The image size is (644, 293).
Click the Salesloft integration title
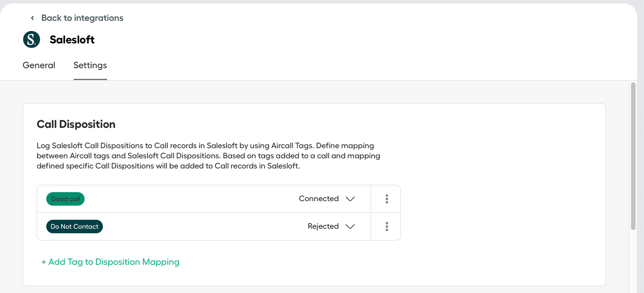[x=72, y=40]
